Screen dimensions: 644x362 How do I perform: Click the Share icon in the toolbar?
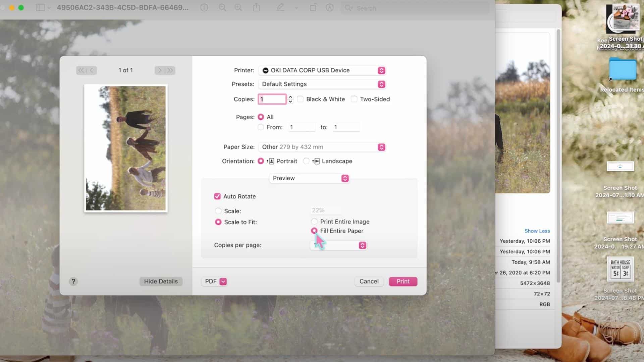tap(257, 8)
